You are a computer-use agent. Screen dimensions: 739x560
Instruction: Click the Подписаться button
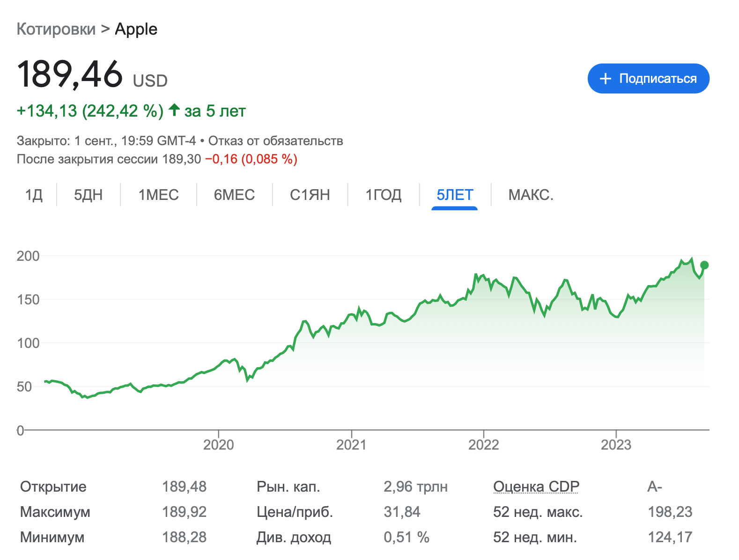[x=648, y=79]
